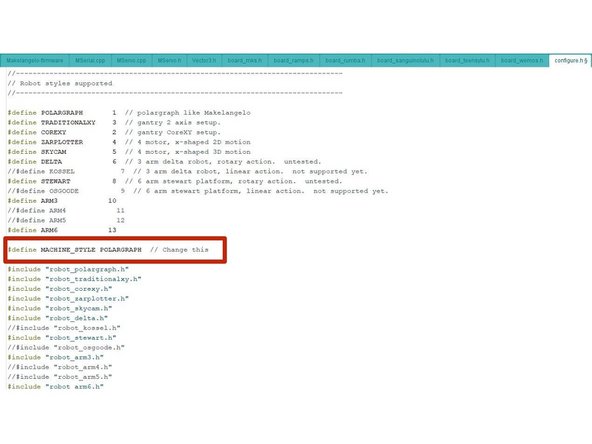Click the include "robot_arm3.h" line

tap(56, 358)
